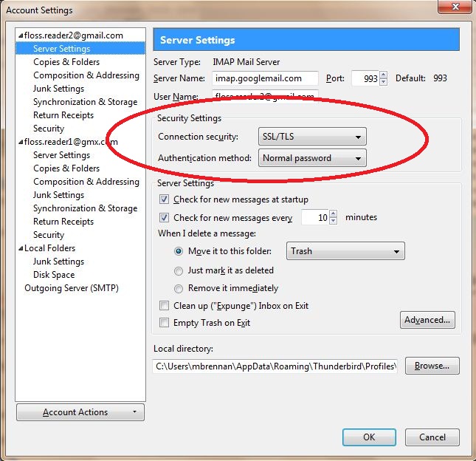Open Connection security dropdown
Screen dimensions: 476x461
pos(312,137)
